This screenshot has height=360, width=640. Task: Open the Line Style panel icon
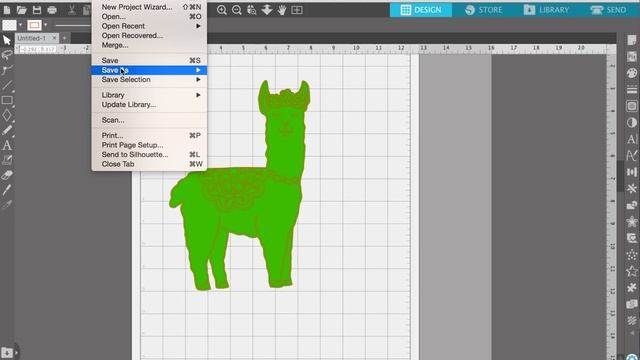point(631,89)
